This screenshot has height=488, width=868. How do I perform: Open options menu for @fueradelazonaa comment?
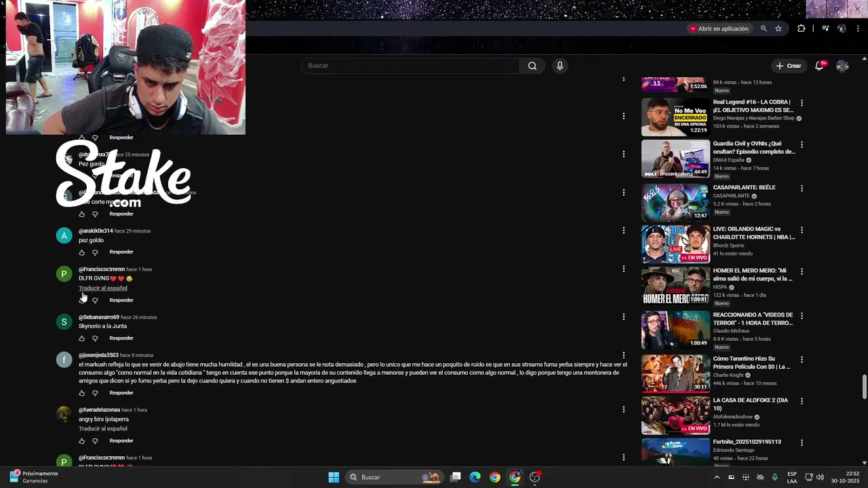point(624,409)
